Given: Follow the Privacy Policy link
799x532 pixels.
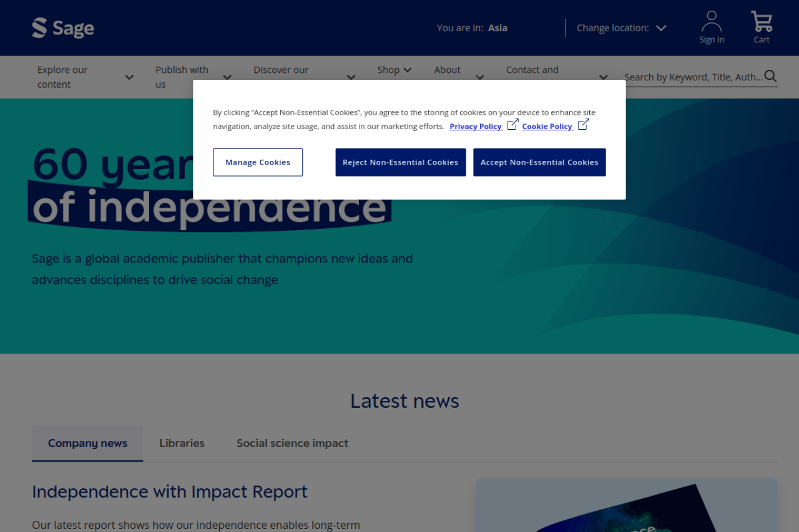Looking at the screenshot, I should click(x=476, y=127).
